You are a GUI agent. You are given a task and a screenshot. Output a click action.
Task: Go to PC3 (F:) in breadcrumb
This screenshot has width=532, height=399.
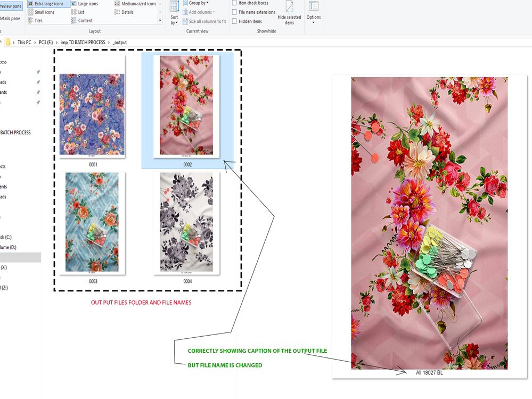(46, 43)
